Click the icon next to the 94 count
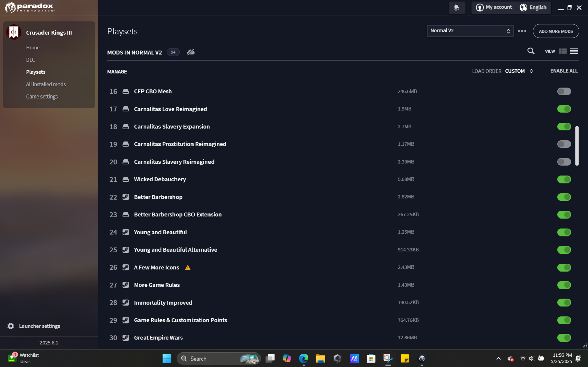588x367 pixels. coord(190,52)
